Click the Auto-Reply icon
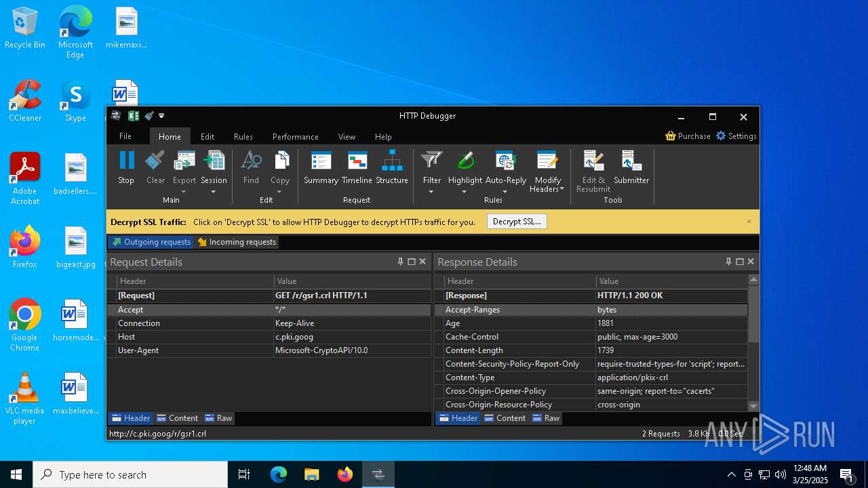Viewport: 868px width, 488px height. point(506,160)
